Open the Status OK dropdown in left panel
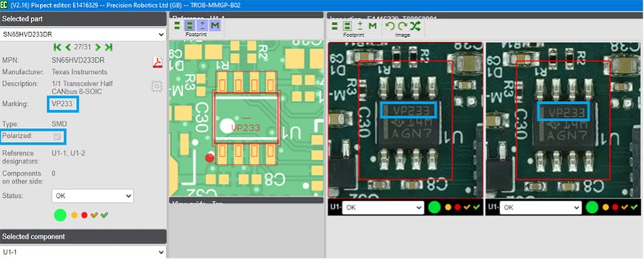 point(93,196)
